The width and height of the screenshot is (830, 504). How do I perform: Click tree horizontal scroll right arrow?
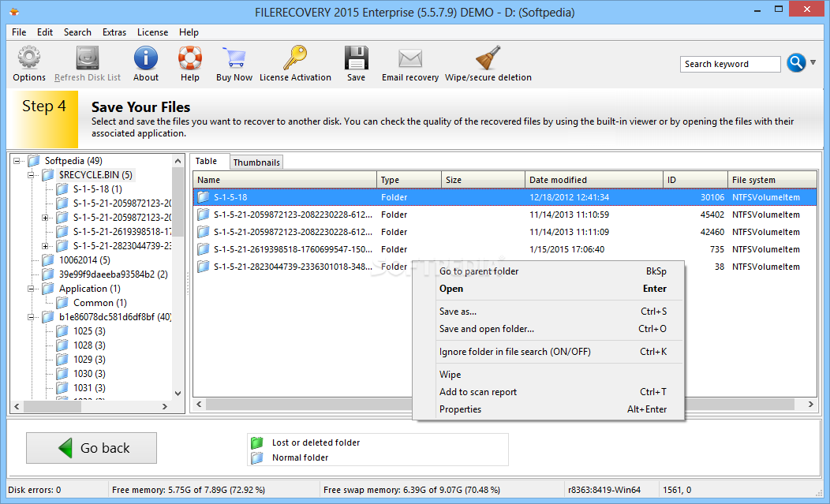(x=165, y=406)
